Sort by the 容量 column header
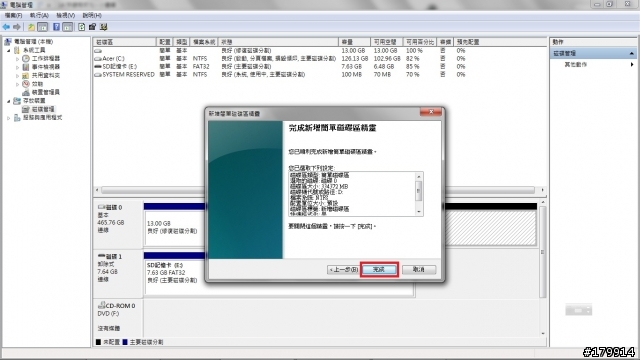640x360 pixels. [x=355, y=42]
